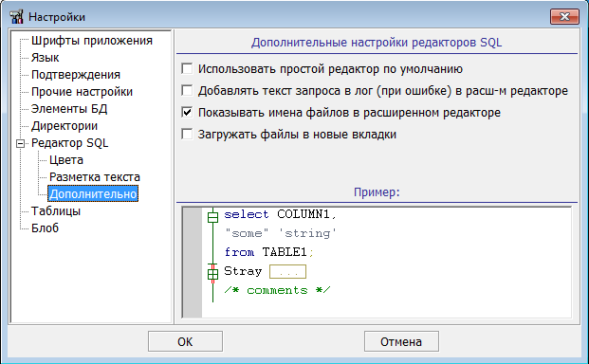Click the settings window title icon
This screenshot has width=589, height=364.
pos(16,17)
